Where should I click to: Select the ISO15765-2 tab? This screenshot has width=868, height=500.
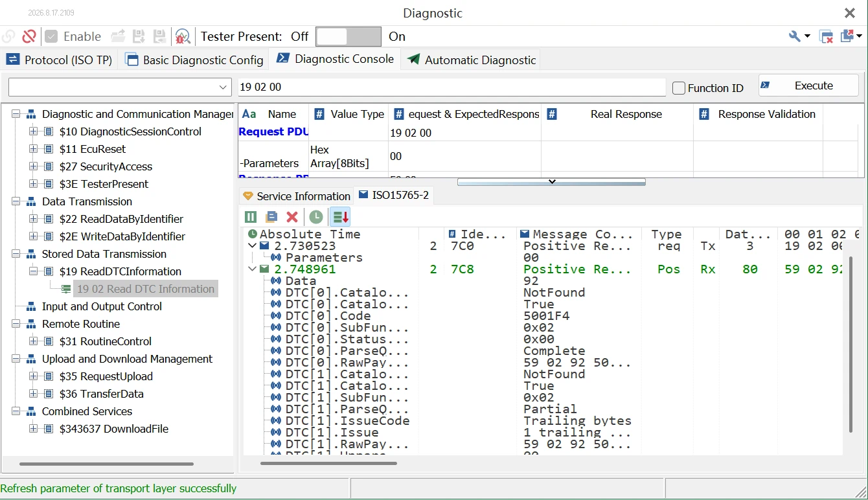pyautogui.click(x=394, y=195)
